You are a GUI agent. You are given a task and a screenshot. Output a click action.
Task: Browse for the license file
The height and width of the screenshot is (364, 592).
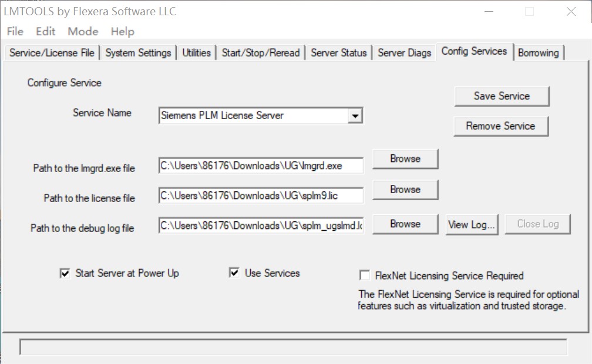pos(405,190)
